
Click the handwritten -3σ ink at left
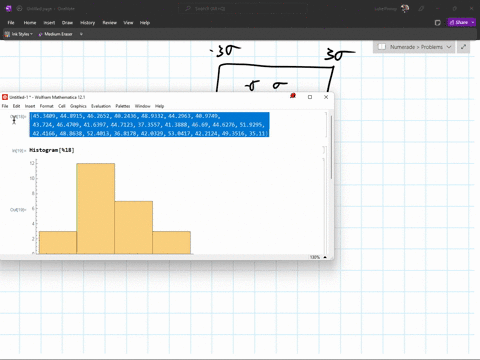click(x=225, y=51)
